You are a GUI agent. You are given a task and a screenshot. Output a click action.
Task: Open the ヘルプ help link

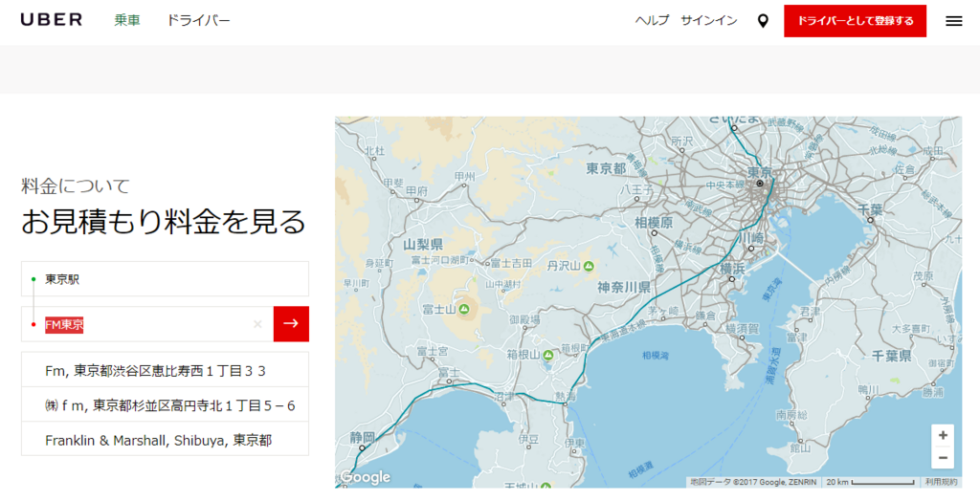(x=652, y=21)
